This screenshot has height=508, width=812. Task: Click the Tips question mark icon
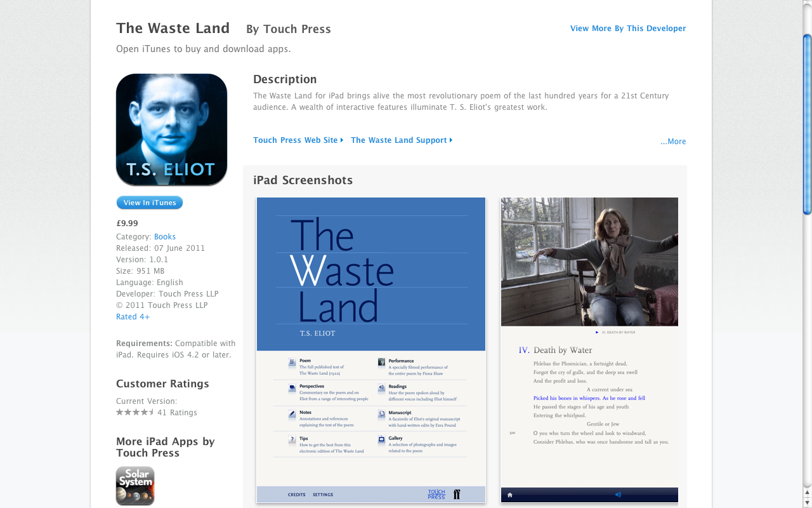tap(292, 439)
